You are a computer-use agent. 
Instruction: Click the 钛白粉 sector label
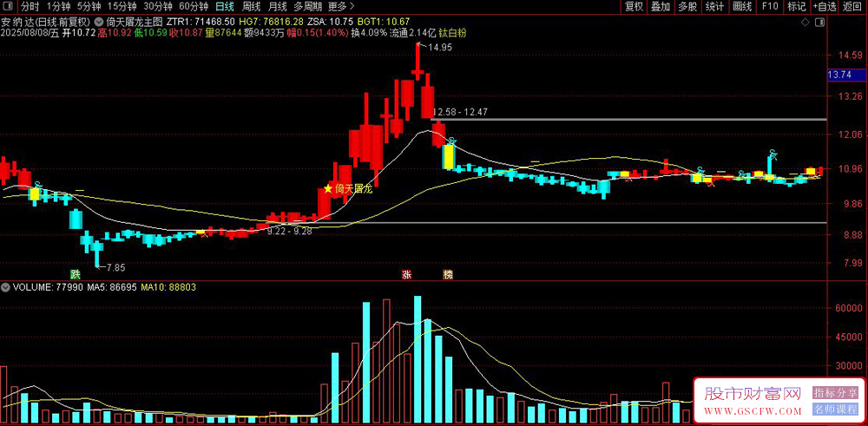[x=452, y=33]
